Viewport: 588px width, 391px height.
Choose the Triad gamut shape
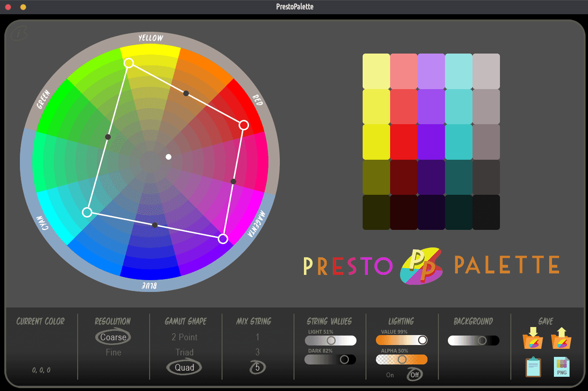pyautogui.click(x=185, y=353)
